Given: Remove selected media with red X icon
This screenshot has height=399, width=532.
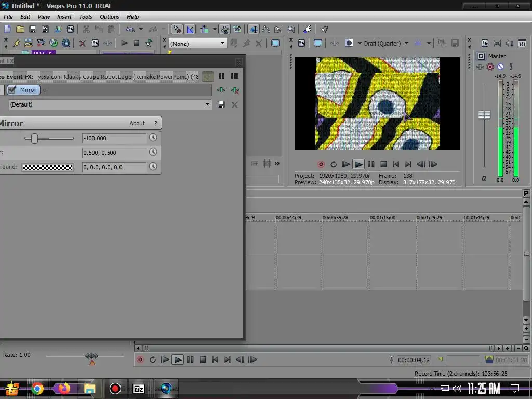Looking at the screenshot, I should tap(83, 43).
